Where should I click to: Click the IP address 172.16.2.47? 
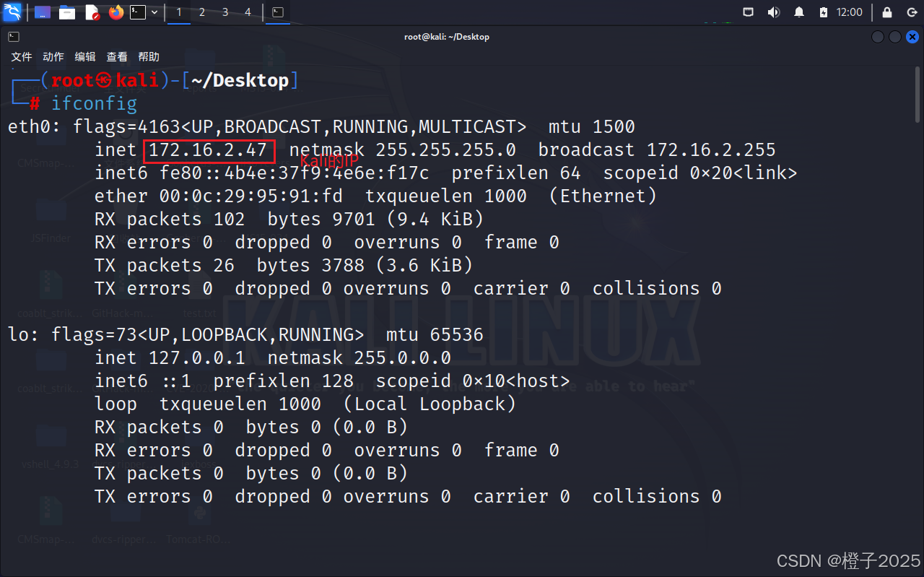(x=209, y=150)
